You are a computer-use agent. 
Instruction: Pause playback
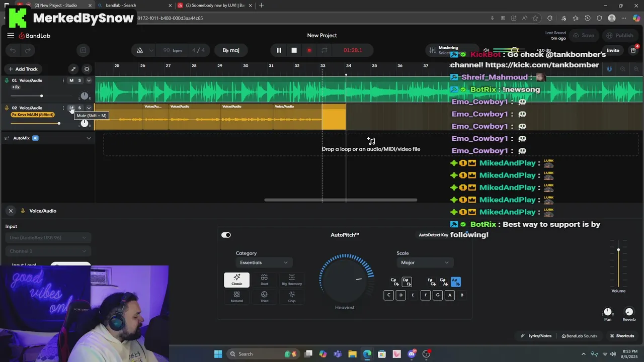pyautogui.click(x=279, y=50)
